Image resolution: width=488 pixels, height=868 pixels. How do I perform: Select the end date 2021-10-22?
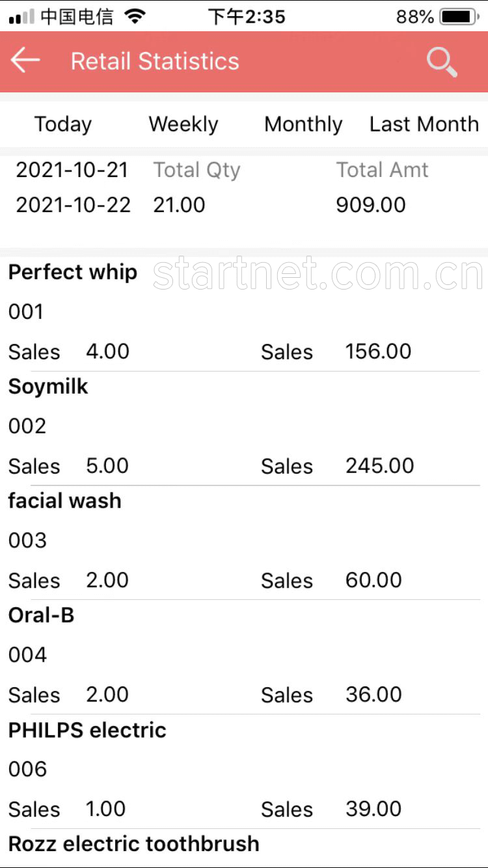pos(73,205)
